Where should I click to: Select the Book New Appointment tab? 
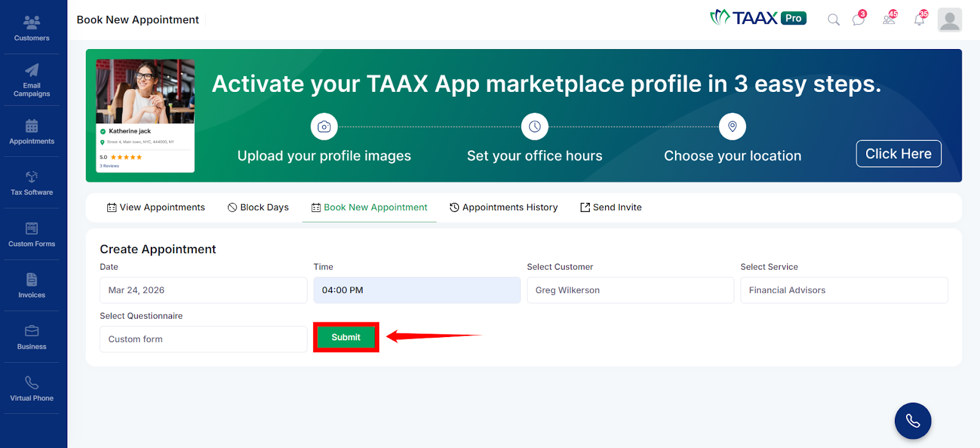(369, 208)
